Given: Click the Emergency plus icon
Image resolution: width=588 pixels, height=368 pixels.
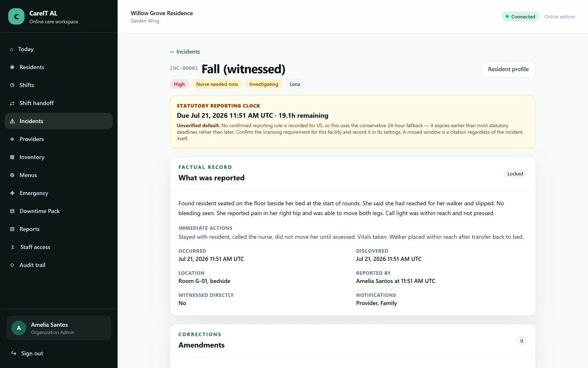Looking at the screenshot, I should pyautogui.click(x=12, y=193).
